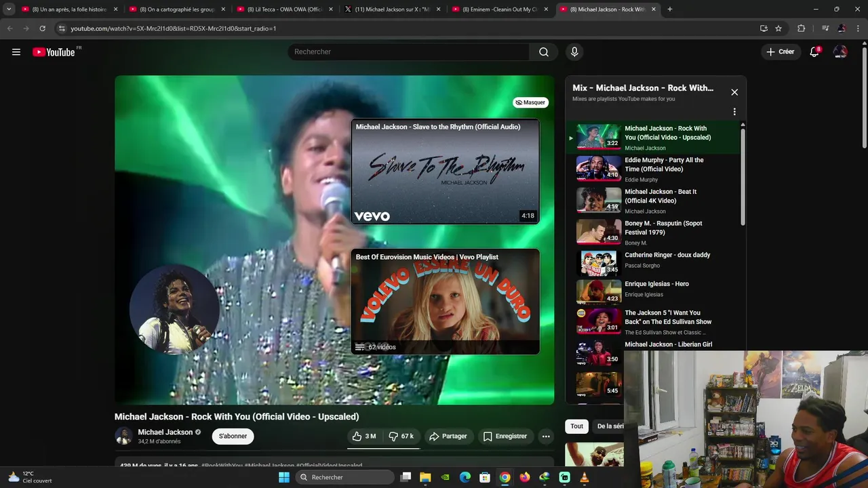The image size is (868, 488).
Task: Select the De la série filter chip
Action: (x=610, y=426)
